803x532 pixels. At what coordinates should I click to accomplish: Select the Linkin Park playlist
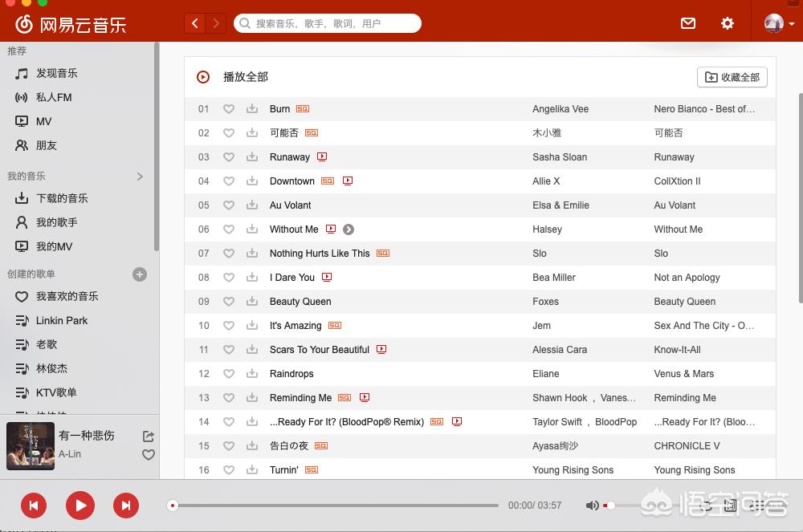61,320
